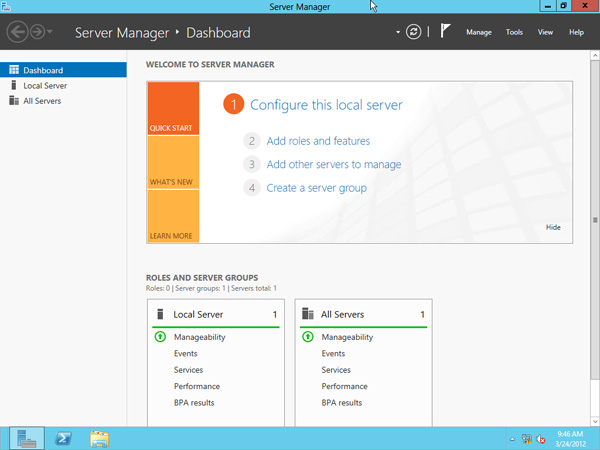This screenshot has height=450, width=600.
Task: Click the vertical scrollbar down arrow
Action: pos(595,422)
